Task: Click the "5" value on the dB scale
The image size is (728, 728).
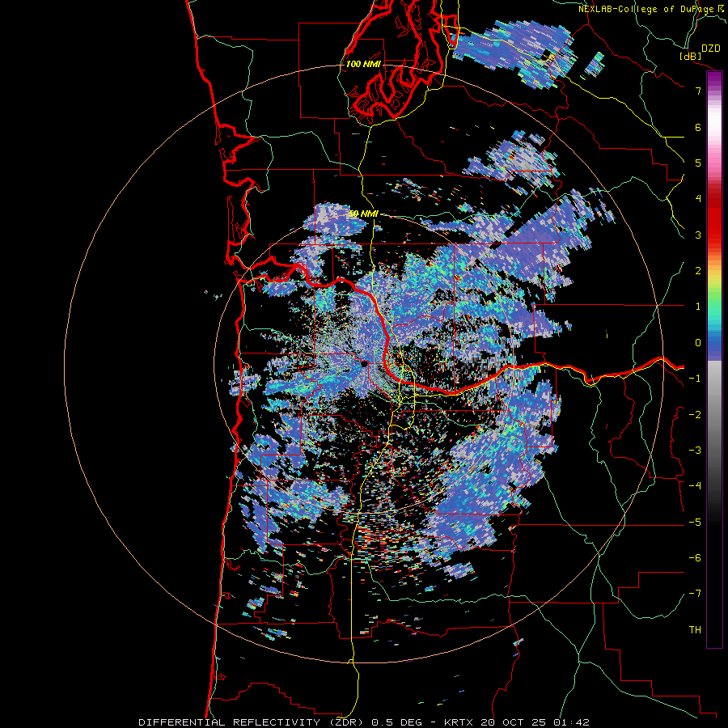Action: pyautogui.click(x=698, y=163)
